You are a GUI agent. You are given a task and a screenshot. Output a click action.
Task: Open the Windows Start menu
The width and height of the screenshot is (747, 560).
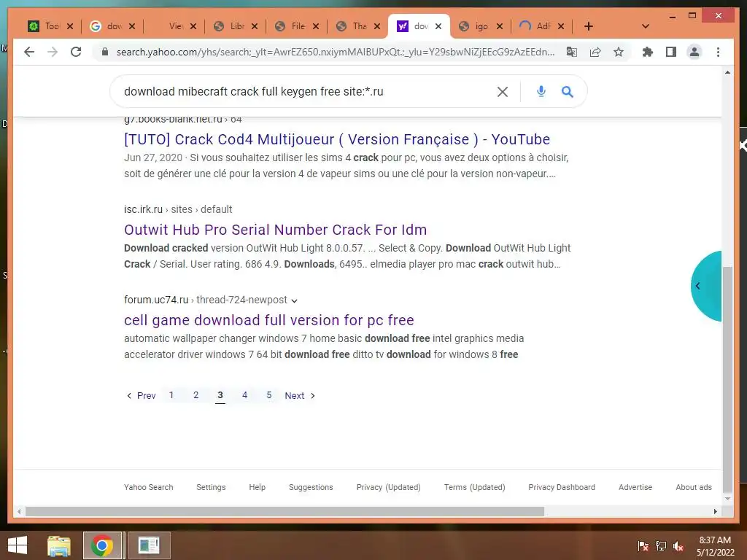(18, 545)
